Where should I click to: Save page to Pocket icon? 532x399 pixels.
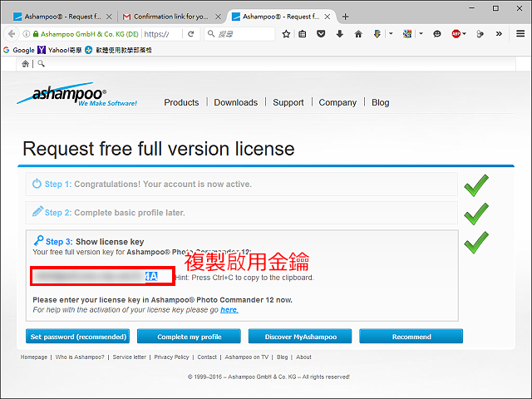tap(321, 34)
